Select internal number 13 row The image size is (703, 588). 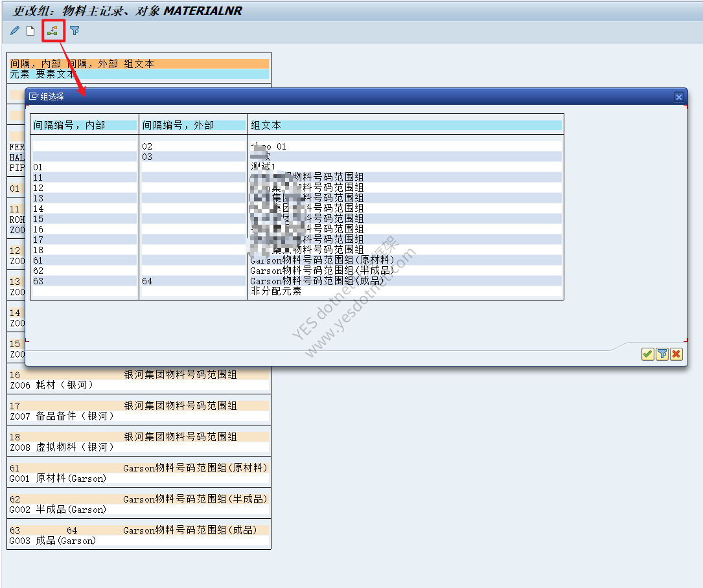coord(297,198)
